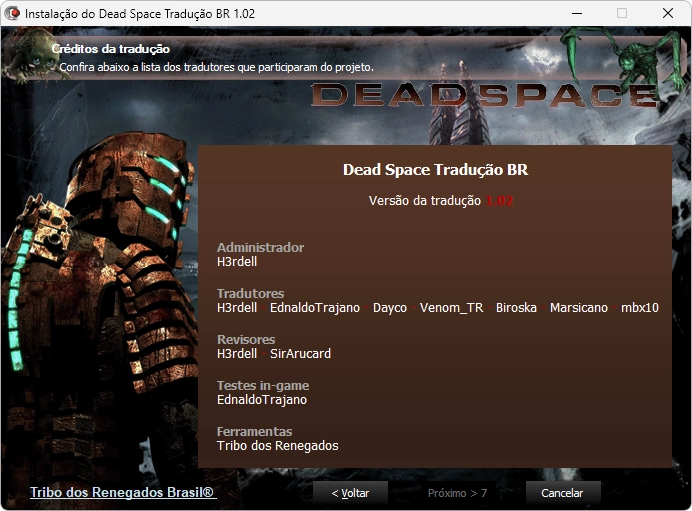Click the 'Testes in-game' heading

point(263,385)
